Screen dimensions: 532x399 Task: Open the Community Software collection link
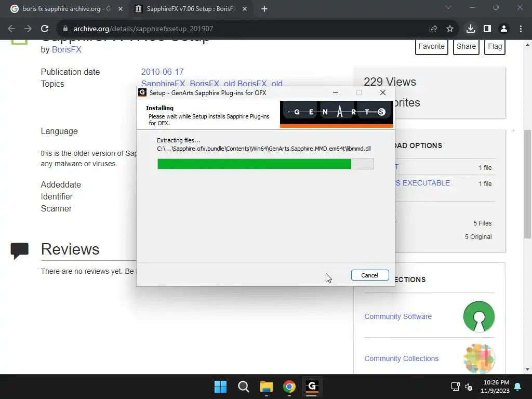398,316
